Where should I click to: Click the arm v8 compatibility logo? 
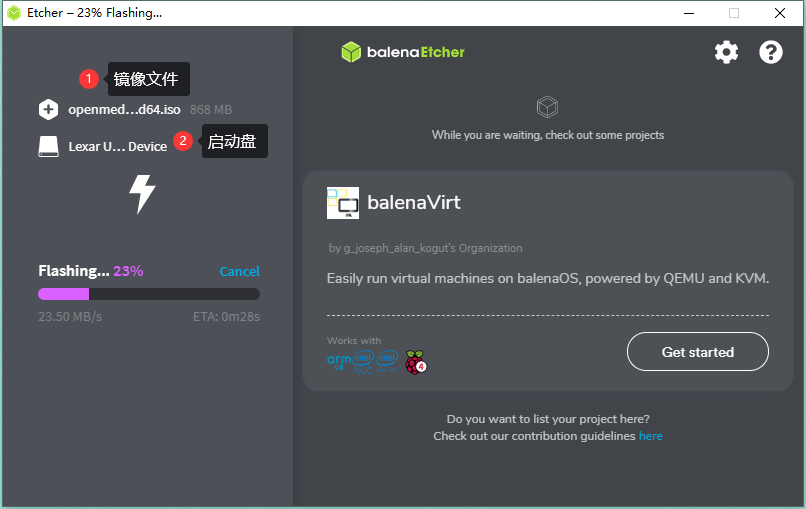tap(339, 361)
